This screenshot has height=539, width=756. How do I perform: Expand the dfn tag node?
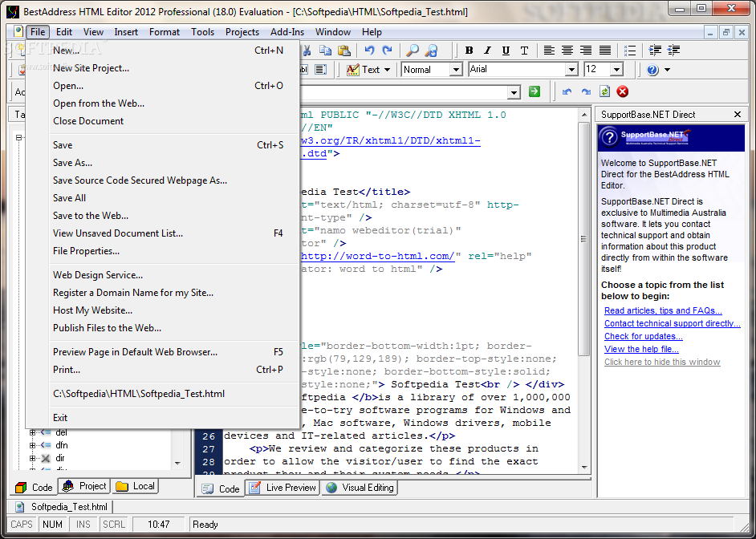coord(32,445)
